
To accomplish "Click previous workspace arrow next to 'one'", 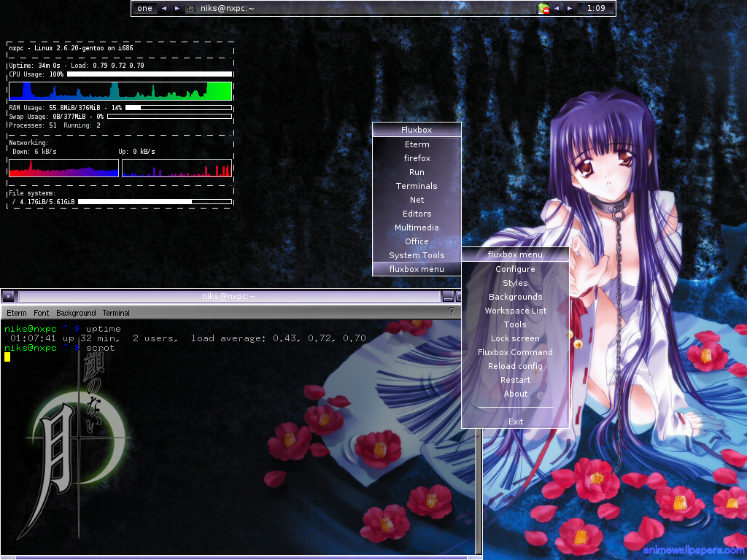I will tap(164, 8).
